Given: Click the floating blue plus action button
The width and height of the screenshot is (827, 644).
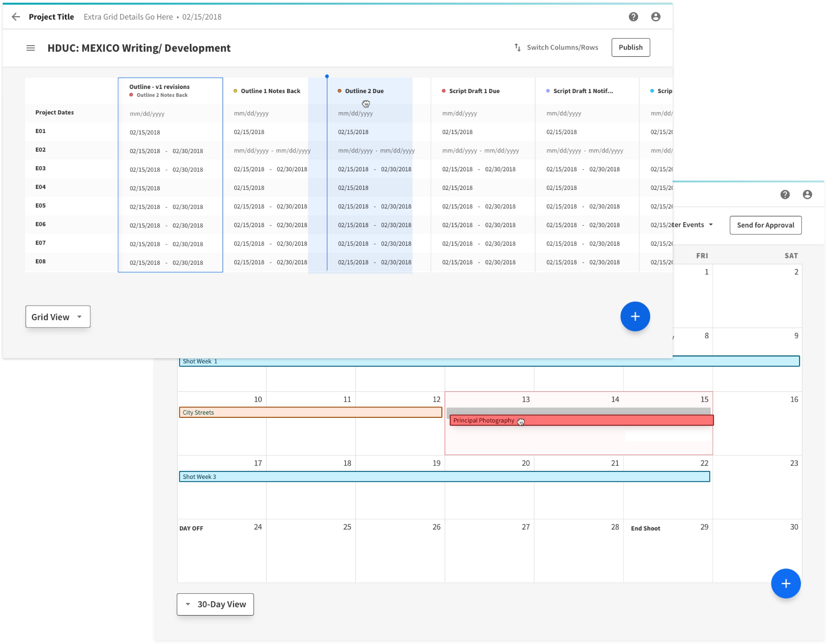Looking at the screenshot, I should pyautogui.click(x=634, y=315).
